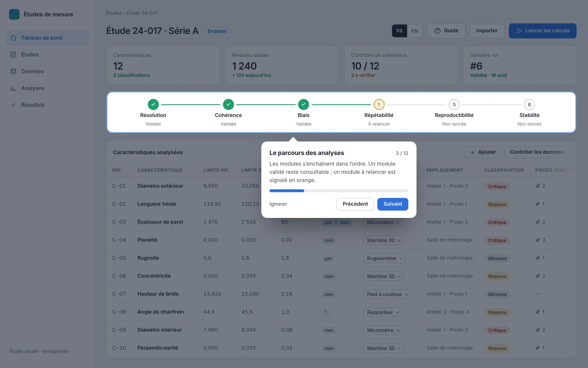The height and width of the screenshot is (368, 588).
Task: Click Mineure badge in Rugosité row
Action: coord(497,258)
